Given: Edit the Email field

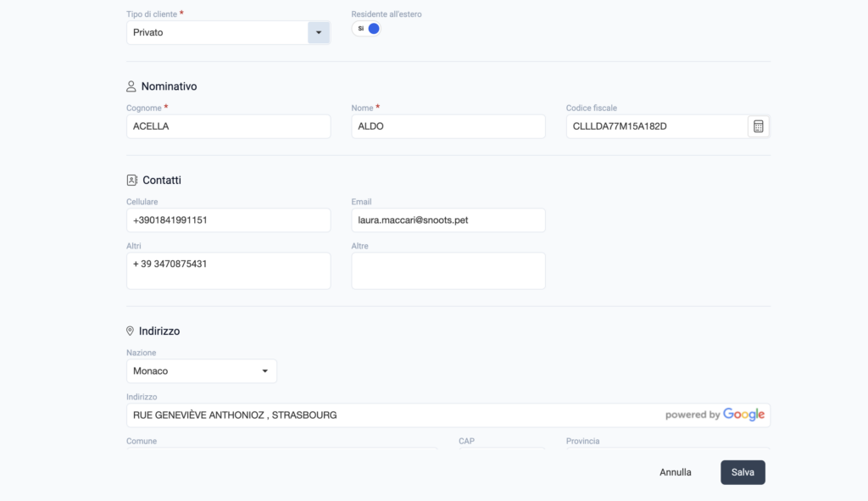Looking at the screenshot, I should (x=448, y=220).
